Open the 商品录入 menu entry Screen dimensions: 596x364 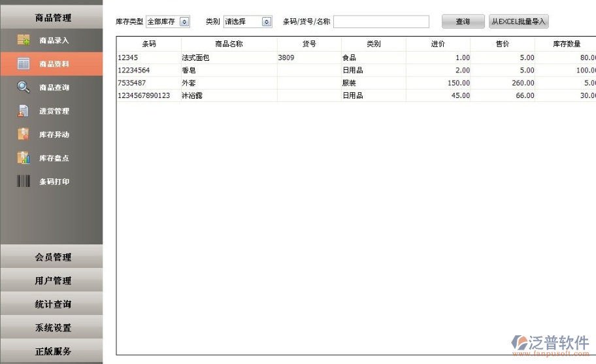pyautogui.click(x=52, y=41)
